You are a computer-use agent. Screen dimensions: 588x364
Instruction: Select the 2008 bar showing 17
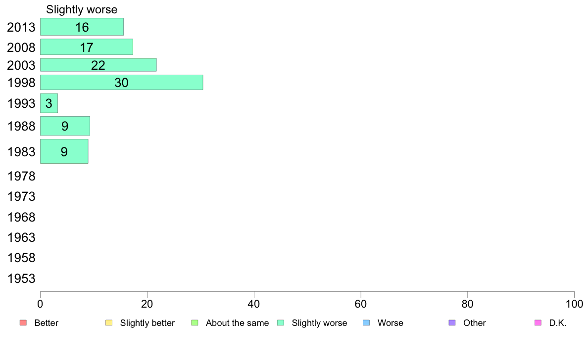click(87, 47)
